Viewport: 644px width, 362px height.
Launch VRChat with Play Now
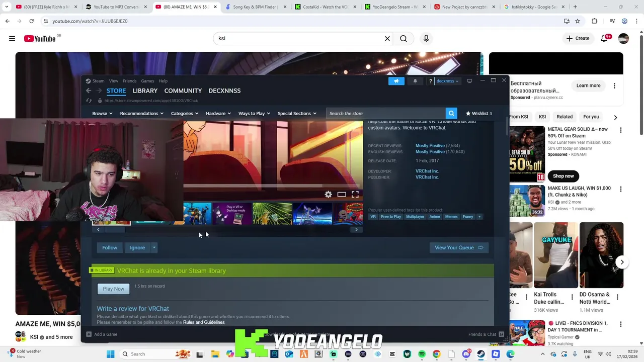(x=113, y=289)
